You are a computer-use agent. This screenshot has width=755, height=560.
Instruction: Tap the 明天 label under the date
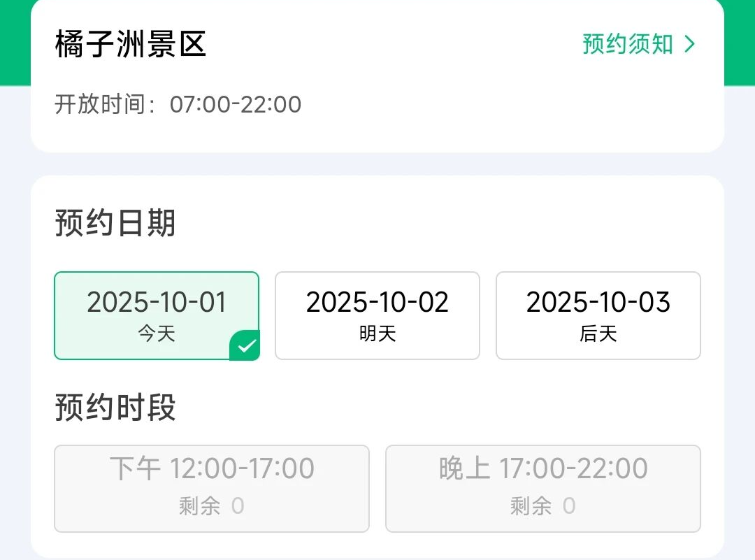tap(377, 334)
